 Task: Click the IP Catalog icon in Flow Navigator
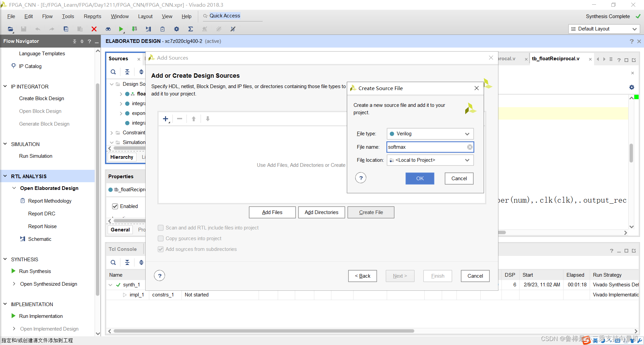point(13,66)
